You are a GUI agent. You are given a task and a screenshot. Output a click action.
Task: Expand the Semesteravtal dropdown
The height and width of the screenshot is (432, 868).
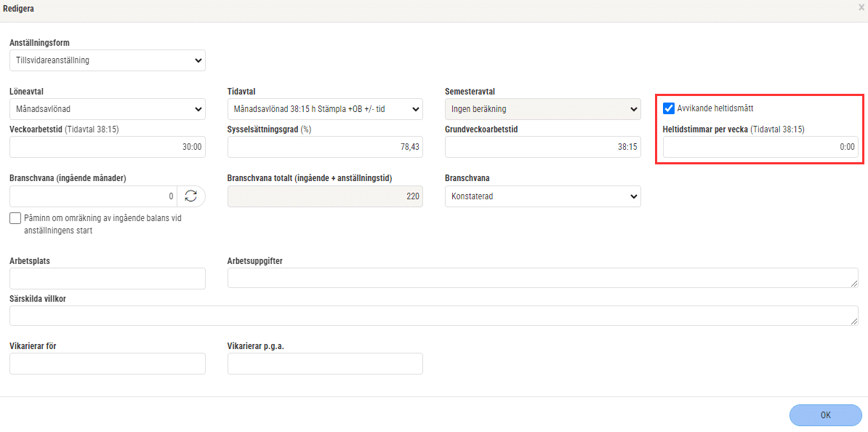click(542, 109)
